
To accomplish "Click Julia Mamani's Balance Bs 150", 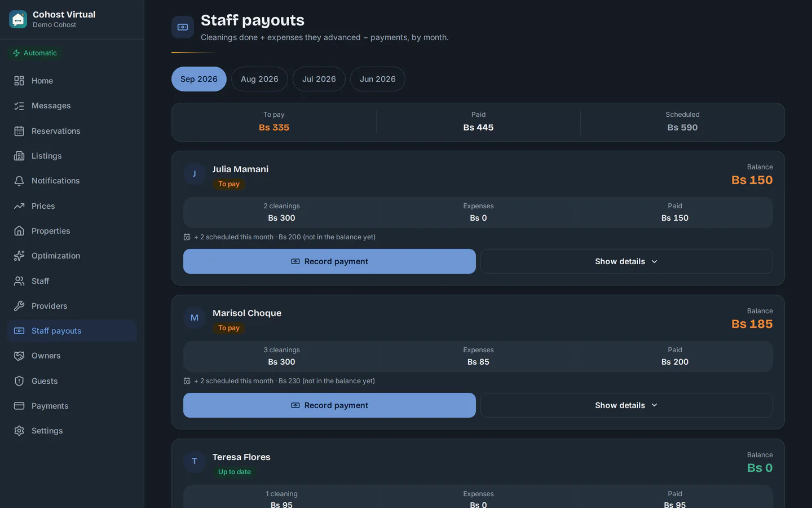I will pos(752,180).
